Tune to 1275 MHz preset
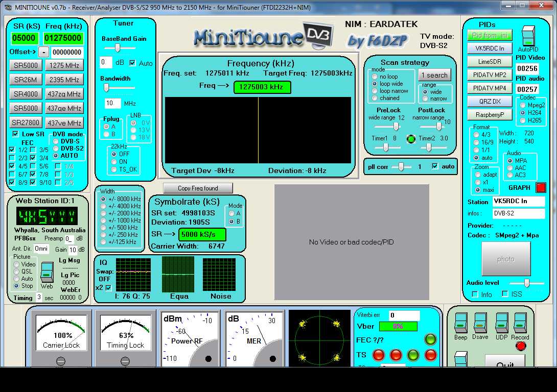 click(64, 65)
